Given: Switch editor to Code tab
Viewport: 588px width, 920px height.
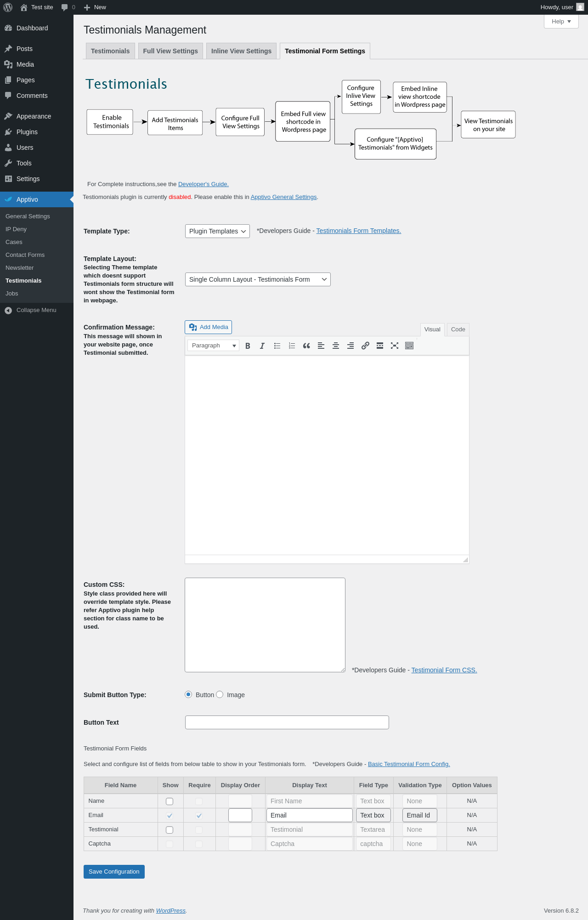Looking at the screenshot, I should click(458, 329).
